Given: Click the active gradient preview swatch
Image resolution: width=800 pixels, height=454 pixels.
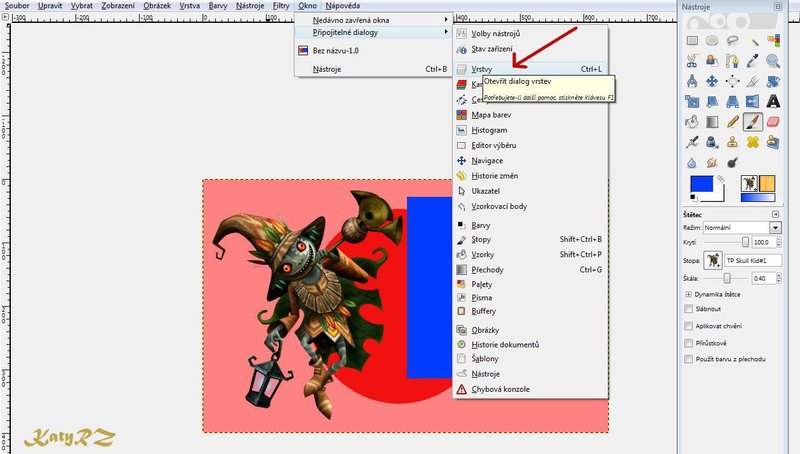Looking at the screenshot, I should pos(758,197).
